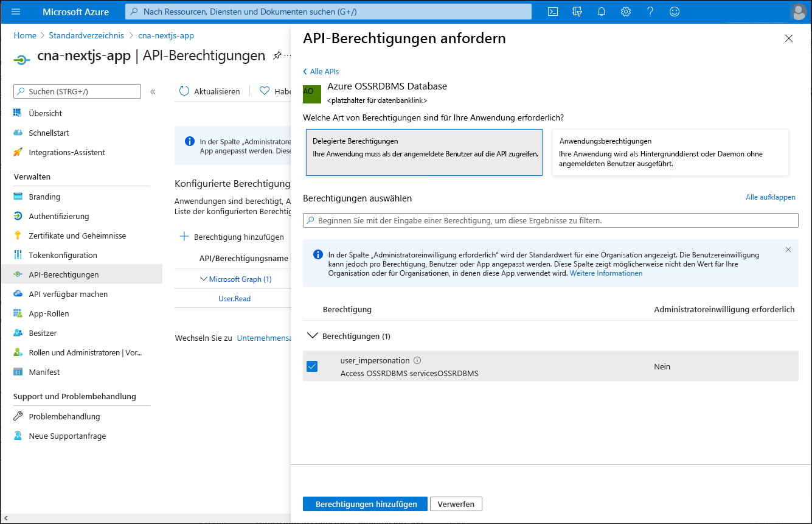Click the Authentifizierung icon
812x524 pixels.
pos(18,216)
